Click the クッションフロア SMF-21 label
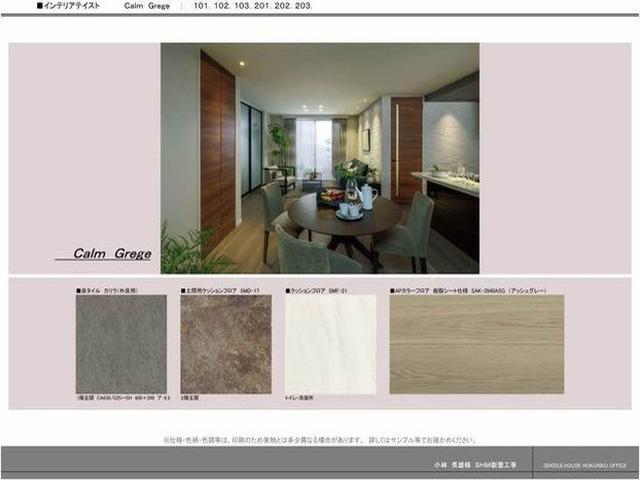This screenshot has width=640, height=480. click(316, 290)
